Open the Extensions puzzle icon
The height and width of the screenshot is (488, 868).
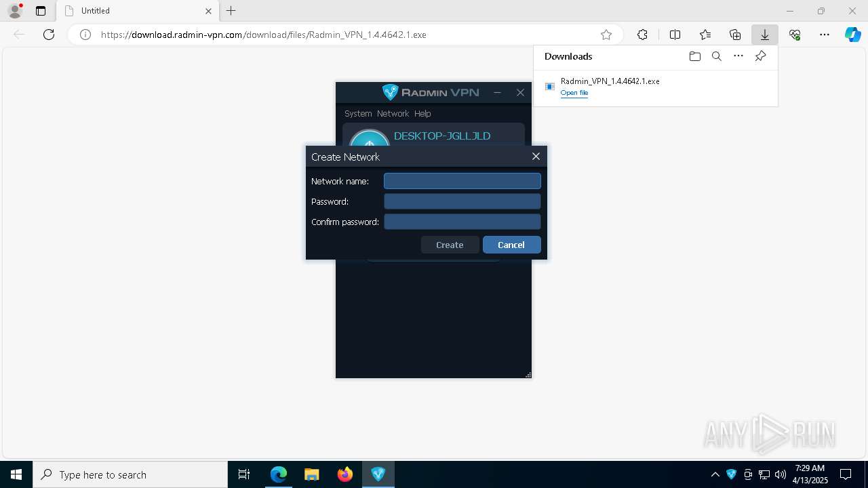point(642,35)
